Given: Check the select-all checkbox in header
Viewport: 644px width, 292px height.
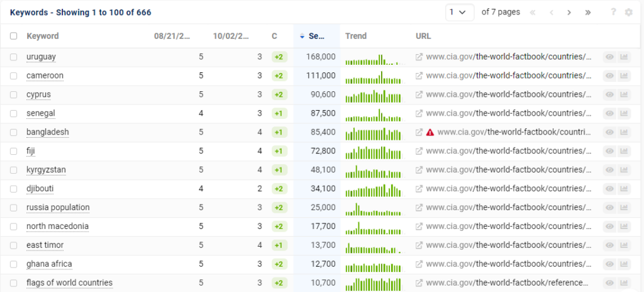Looking at the screenshot, I should click(x=14, y=36).
